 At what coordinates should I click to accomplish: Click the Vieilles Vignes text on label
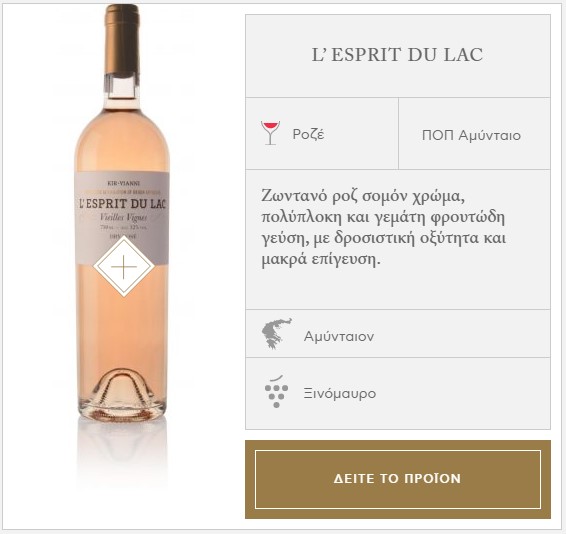click(123, 217)
